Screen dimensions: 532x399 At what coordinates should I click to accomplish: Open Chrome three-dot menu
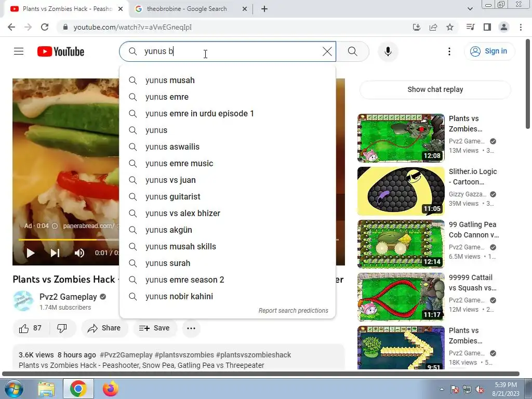click(521, 27)
